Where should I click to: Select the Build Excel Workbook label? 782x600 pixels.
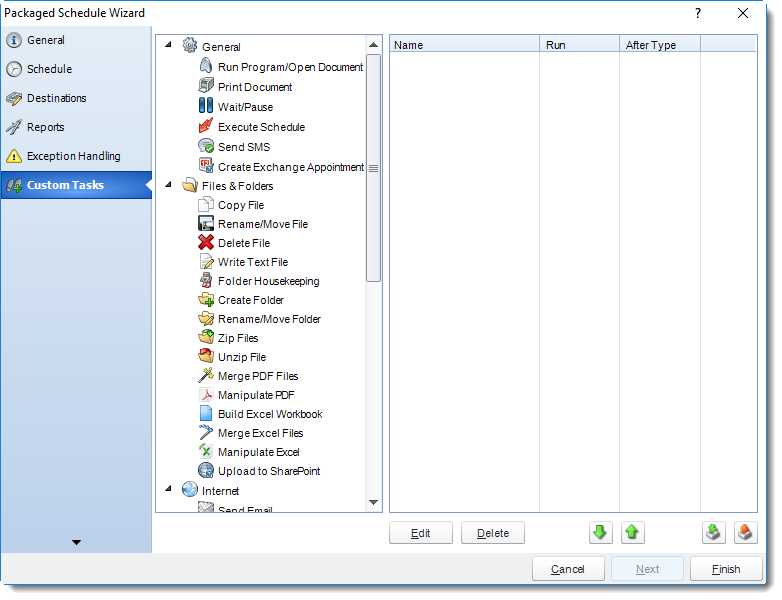(270, 414)
